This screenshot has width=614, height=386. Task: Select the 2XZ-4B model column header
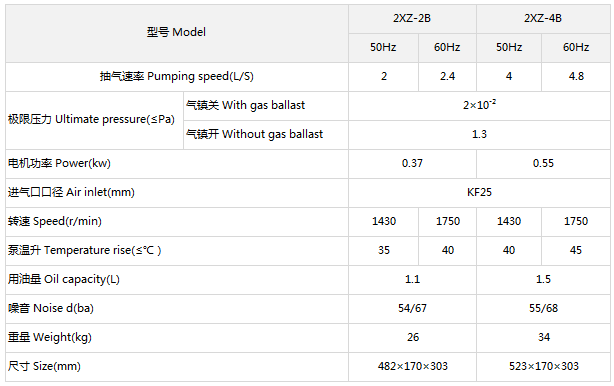coord(543,19)
